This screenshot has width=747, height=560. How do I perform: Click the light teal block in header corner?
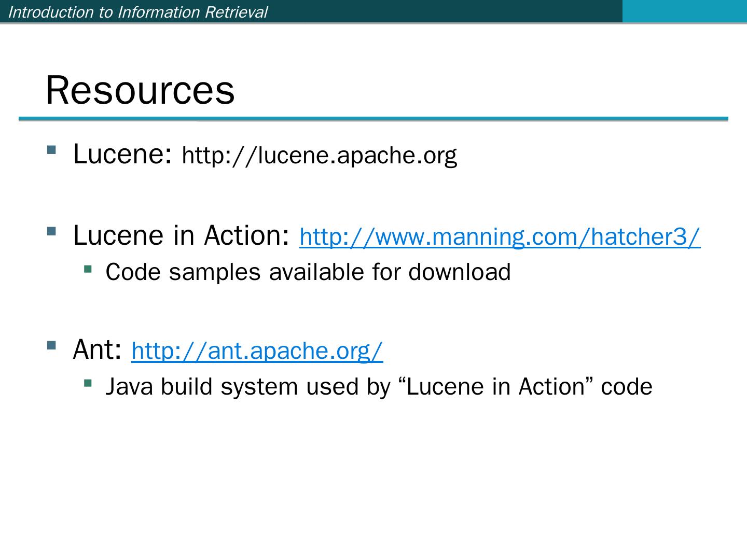click(684, 11)
